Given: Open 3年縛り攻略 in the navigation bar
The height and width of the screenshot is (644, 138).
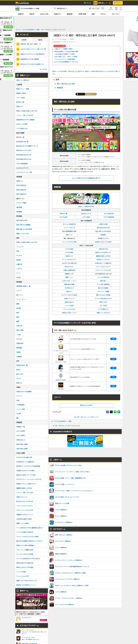Looking at the screenshot, I should pos(82,14).
